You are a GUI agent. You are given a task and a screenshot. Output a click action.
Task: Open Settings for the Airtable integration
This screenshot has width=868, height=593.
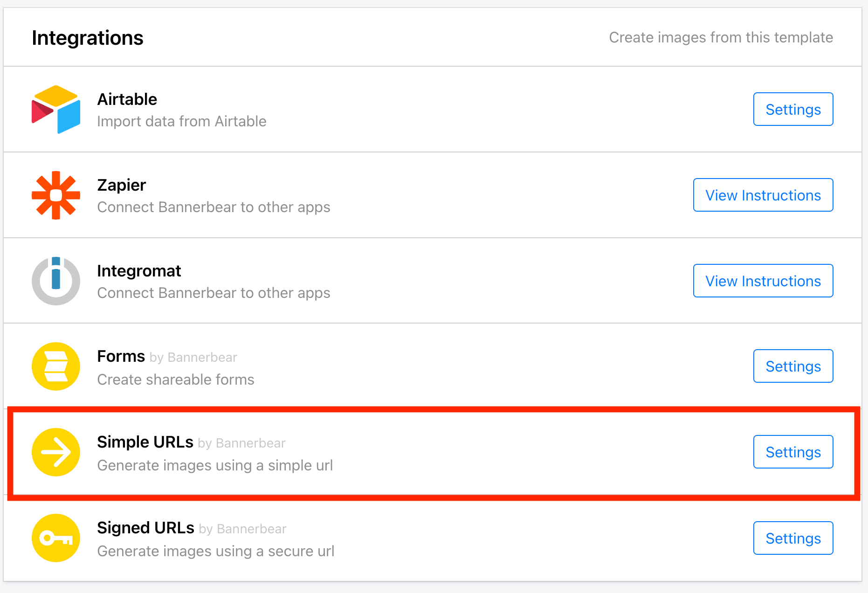point(792,109)
